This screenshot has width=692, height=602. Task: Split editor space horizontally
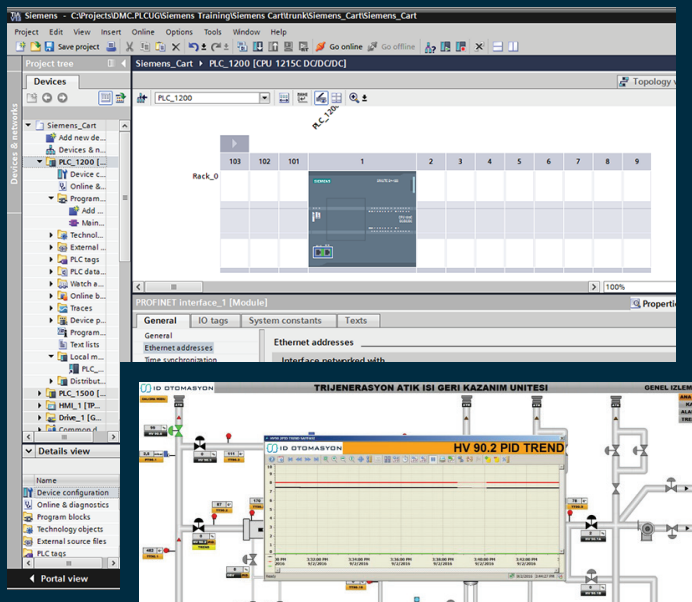(497, 46)
